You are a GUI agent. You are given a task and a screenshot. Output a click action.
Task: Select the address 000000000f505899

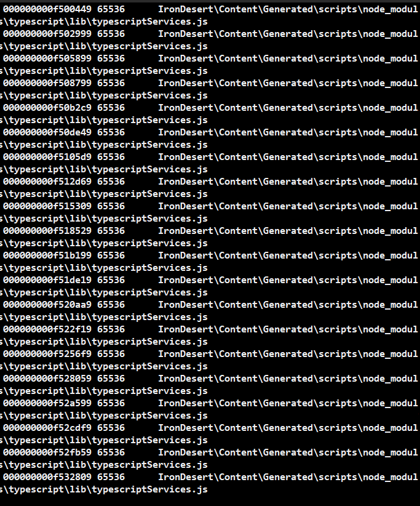click(x=47, y=58)
